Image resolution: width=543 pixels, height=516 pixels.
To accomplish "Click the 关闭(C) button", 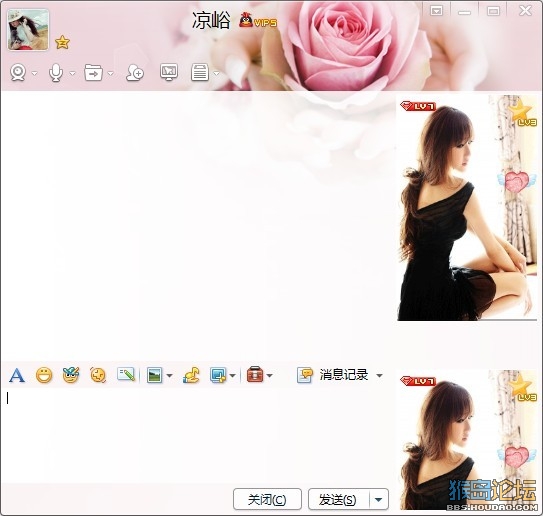I will point(267,499).
